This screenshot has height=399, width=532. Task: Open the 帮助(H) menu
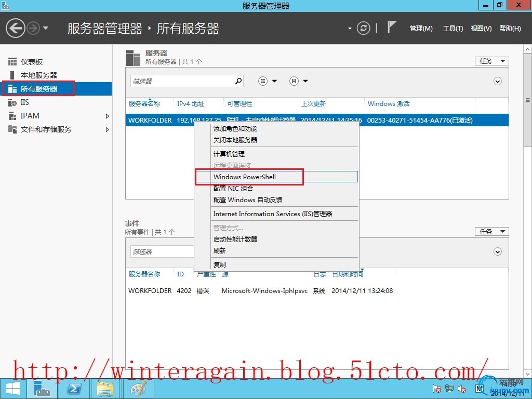pos(510,29)
